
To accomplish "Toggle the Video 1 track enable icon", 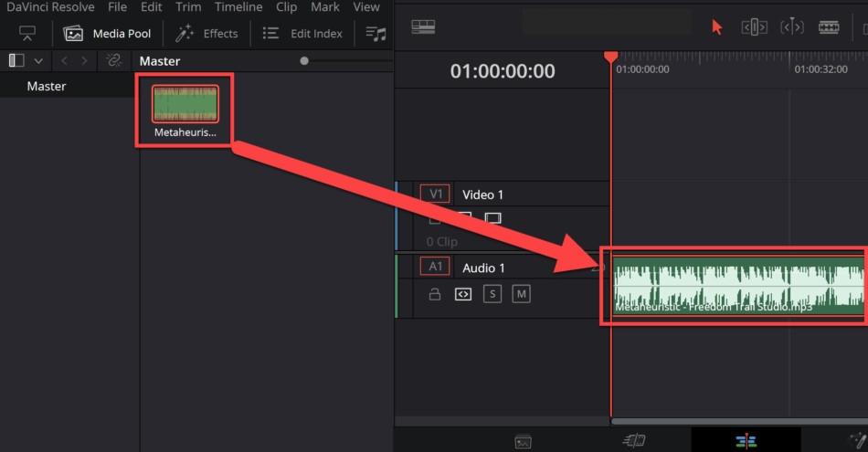I will click(x=492, y=218).
